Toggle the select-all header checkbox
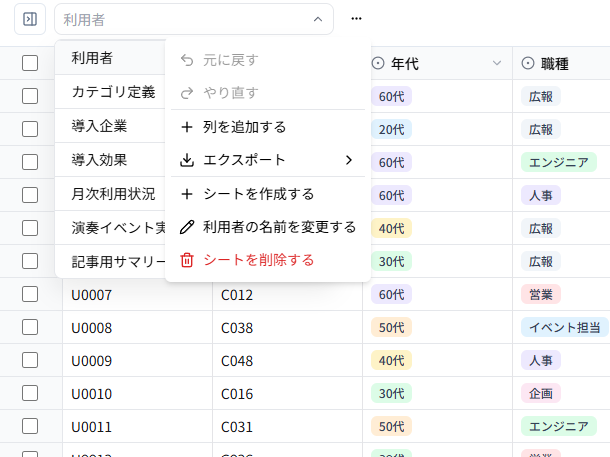Screen dimensions: 610x457 click(30, 63)
